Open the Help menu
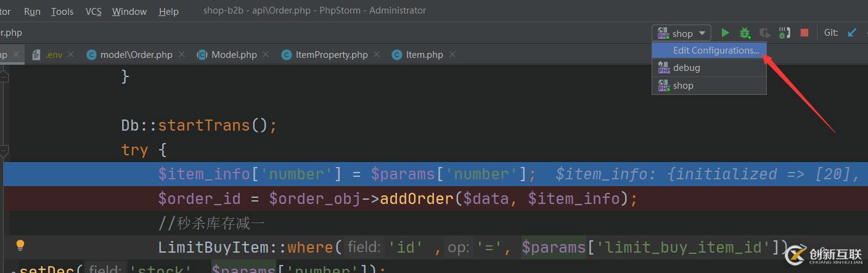Viewport: 868px width, 273px height. [168, 11]
